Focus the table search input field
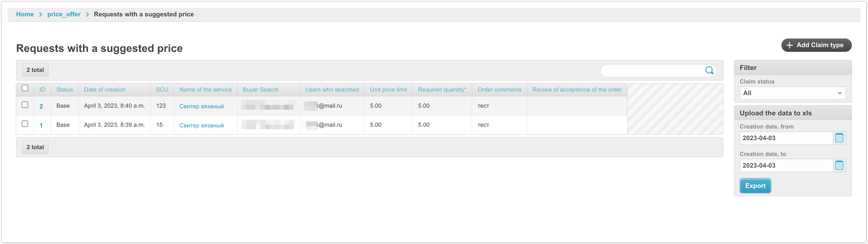Viewport: 868px width, 244px height. click(x=652, y=70)
